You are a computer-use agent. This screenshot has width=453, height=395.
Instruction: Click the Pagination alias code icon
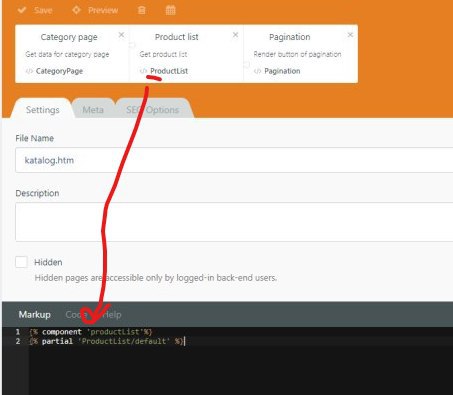click(x=257, y=71)
